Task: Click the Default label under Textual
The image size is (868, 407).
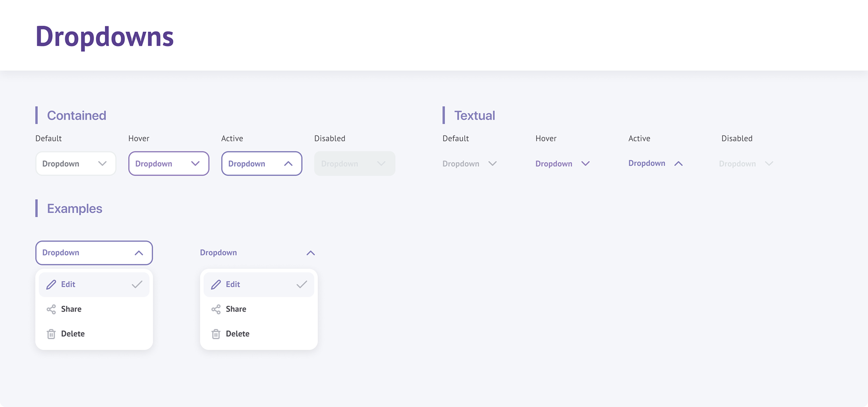Action: 456,139
